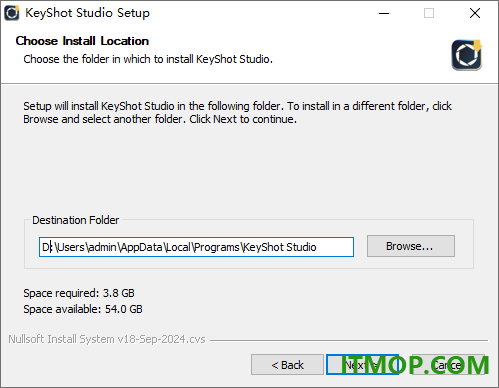Screen dimensions: 499x388
Task: Click the KeyShot Studio Setup title text
Action: tap(88, 13)
